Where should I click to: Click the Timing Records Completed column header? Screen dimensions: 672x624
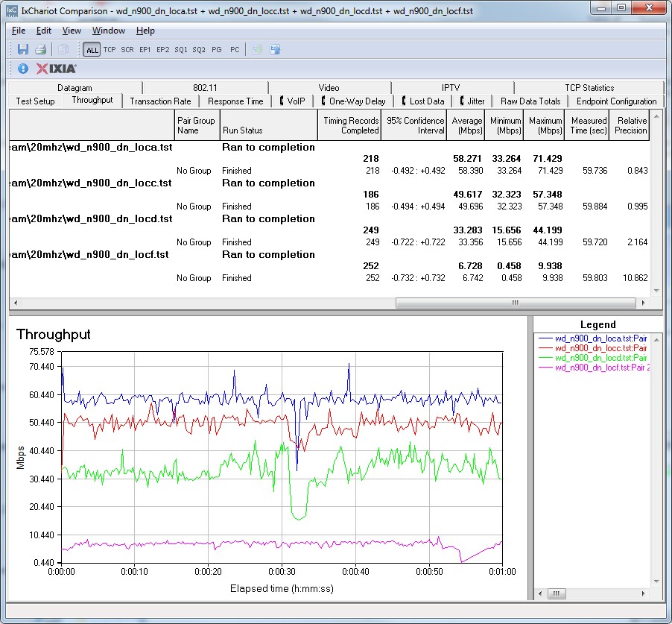(349, 125)
